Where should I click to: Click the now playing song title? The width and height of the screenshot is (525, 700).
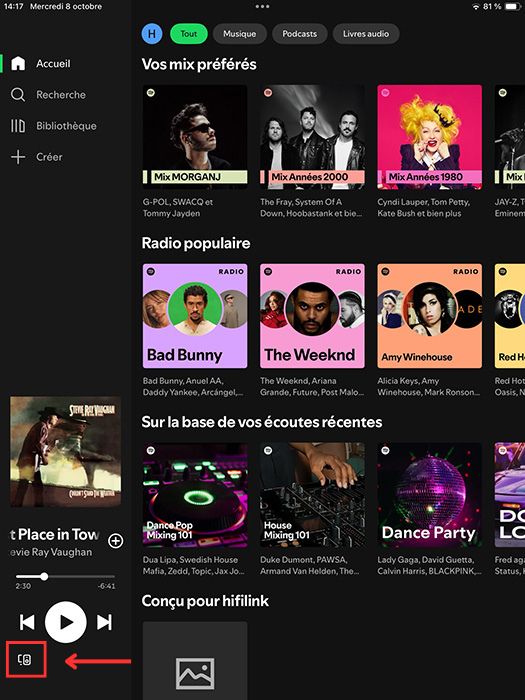[x=54, y=534]
